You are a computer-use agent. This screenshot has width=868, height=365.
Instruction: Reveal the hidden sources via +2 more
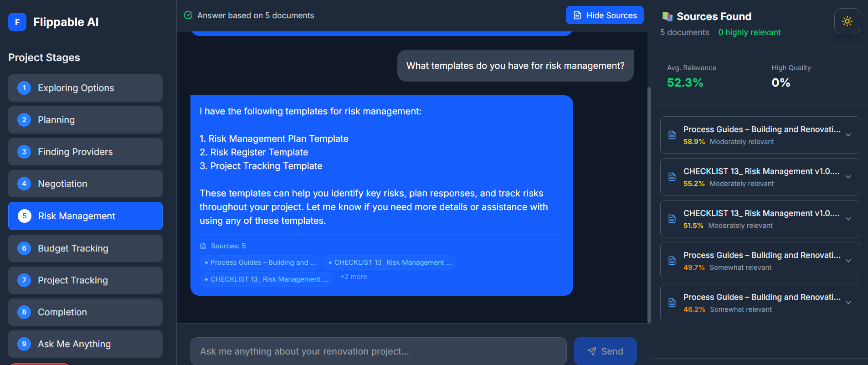(x=354, y=276)
